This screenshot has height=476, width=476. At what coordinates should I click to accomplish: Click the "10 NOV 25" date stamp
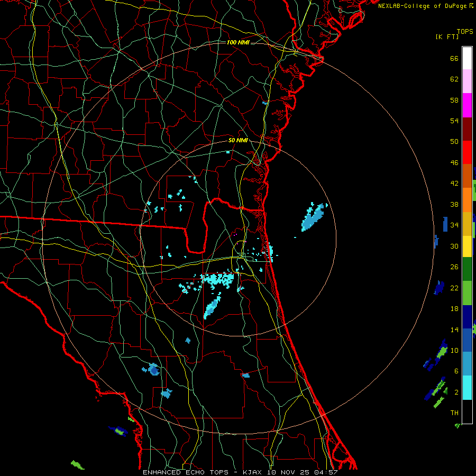pyautogui.click(x=289, y=472)
